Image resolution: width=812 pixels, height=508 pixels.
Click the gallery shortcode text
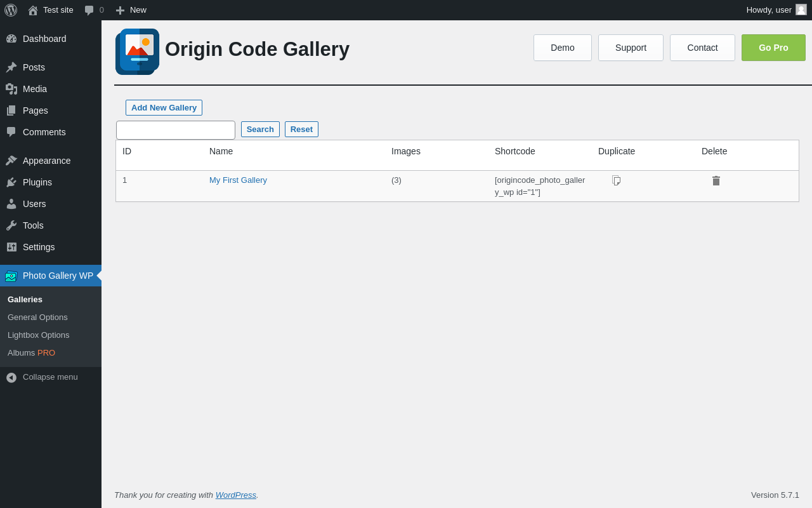pos(540,186)
